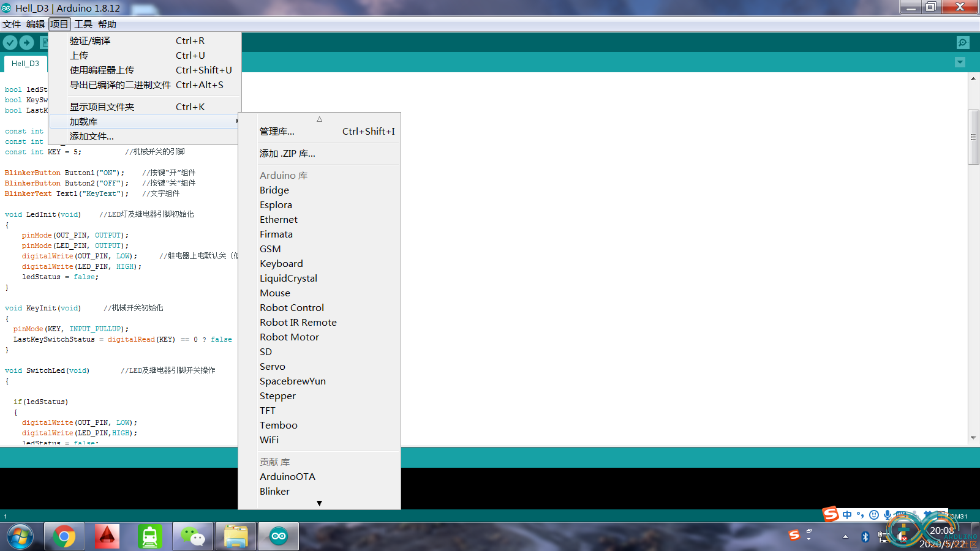Screen dimensions: 980x551
Task: Click the network connection tray icon
Action: (883, 537)
